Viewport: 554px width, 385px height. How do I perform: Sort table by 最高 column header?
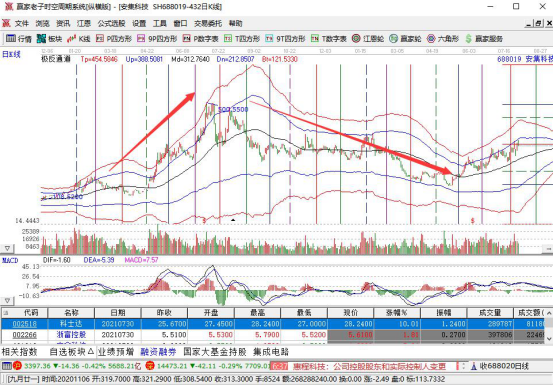pos(258,313)
